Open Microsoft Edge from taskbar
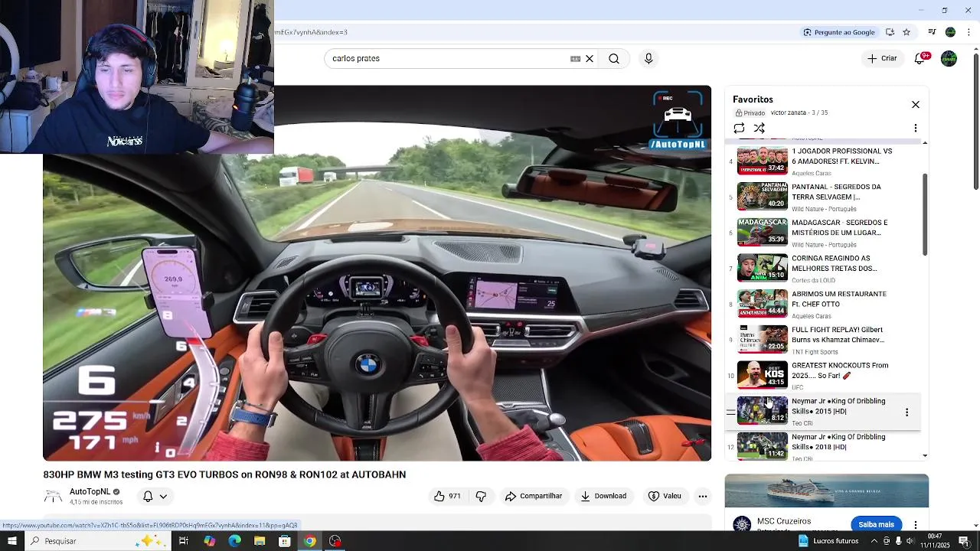Image resolution: width=980 pixels, height=551 pixels. 234,541
